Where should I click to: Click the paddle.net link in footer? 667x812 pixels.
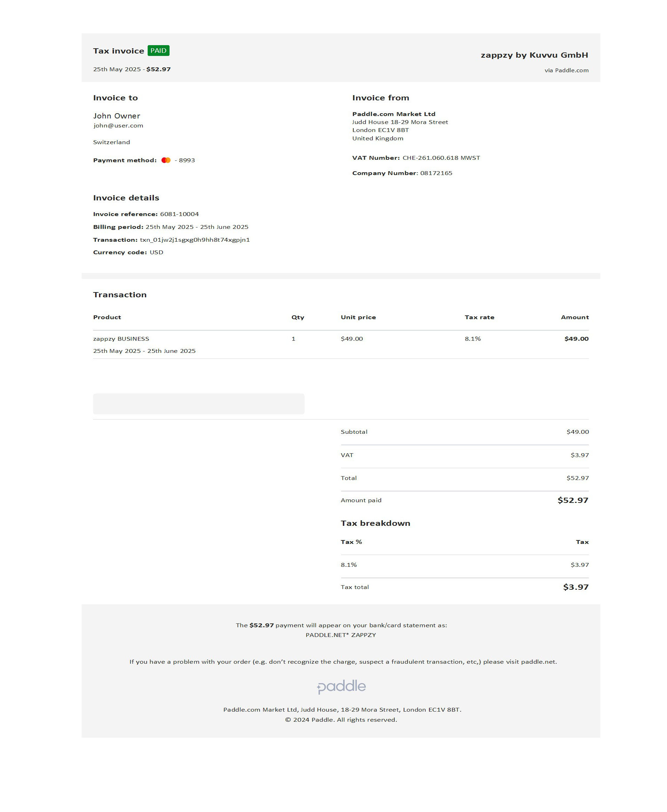tap(538, 662)
